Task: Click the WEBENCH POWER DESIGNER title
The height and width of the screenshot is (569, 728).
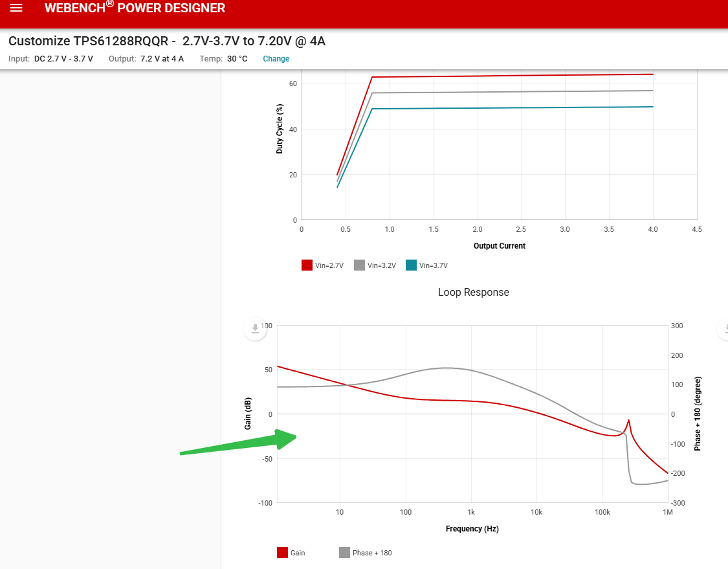Action: 135,7
